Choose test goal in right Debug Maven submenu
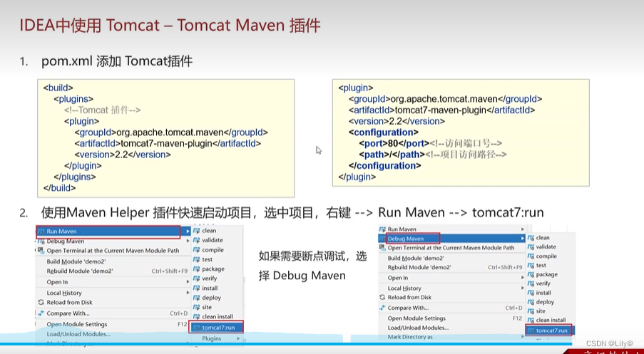 click(x=541, y=266)
